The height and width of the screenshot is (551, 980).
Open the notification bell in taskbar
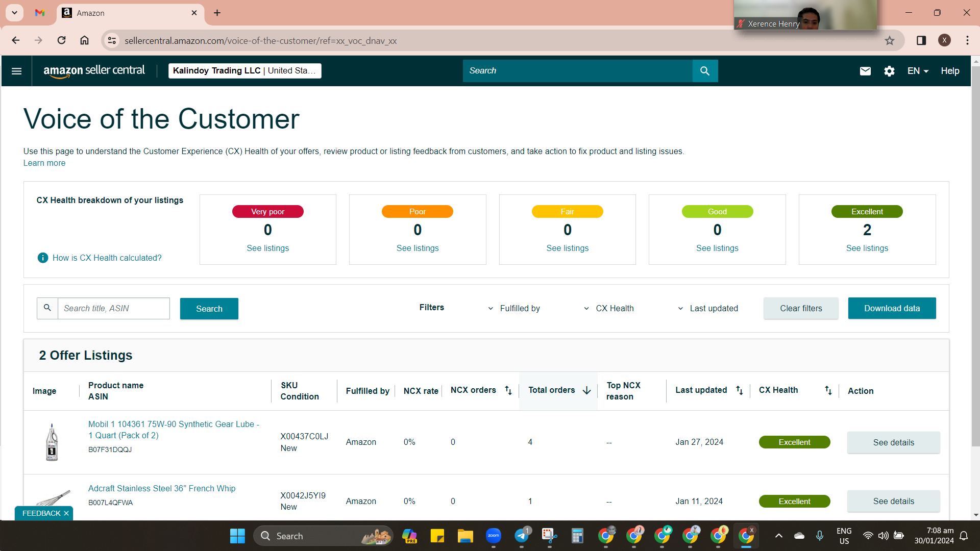coord(964,536)
